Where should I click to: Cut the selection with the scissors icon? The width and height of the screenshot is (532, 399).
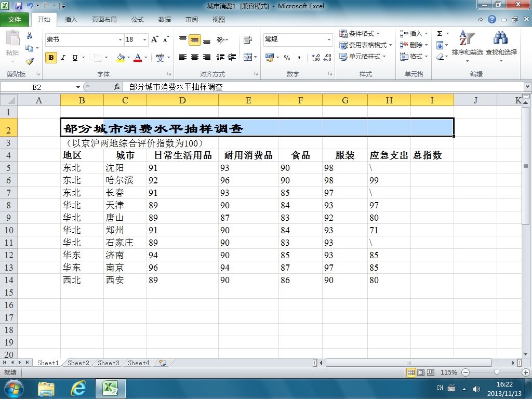coord(30,35)
